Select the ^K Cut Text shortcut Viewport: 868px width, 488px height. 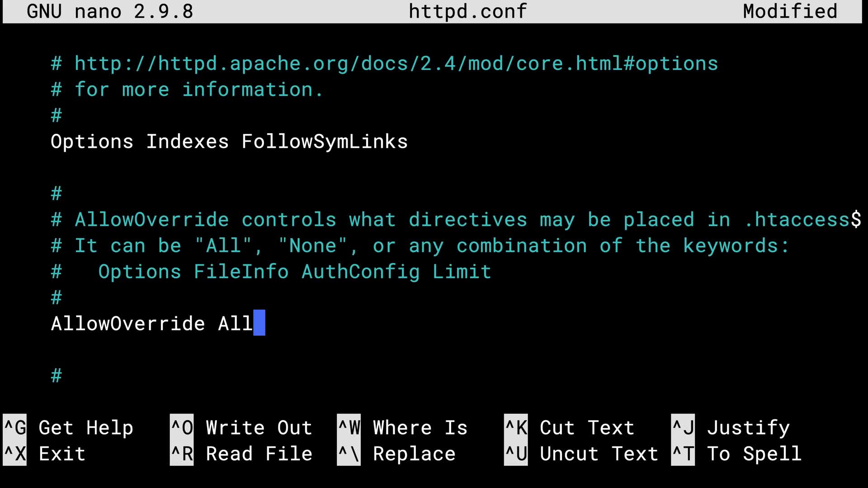(570, 427)
